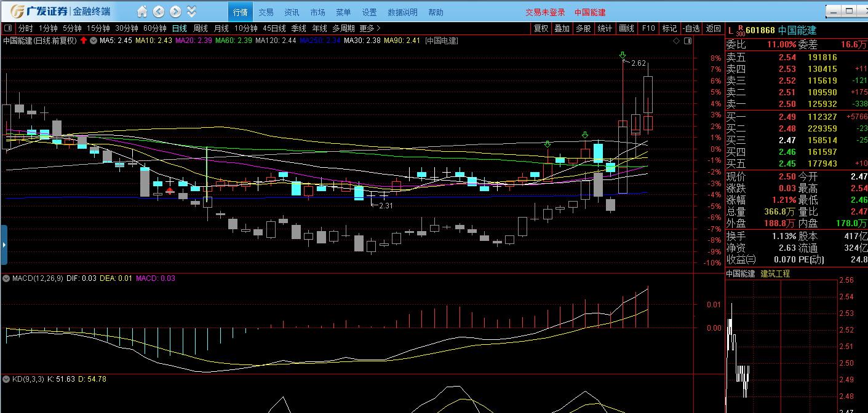Open the F10 company info button
Screen dimensions: 868x413
[648, 28]
